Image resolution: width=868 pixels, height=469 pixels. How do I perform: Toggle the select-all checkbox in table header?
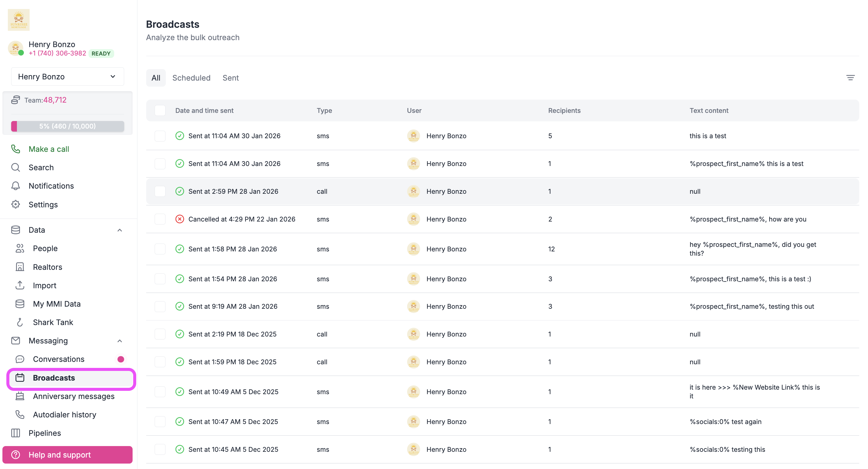160,110
